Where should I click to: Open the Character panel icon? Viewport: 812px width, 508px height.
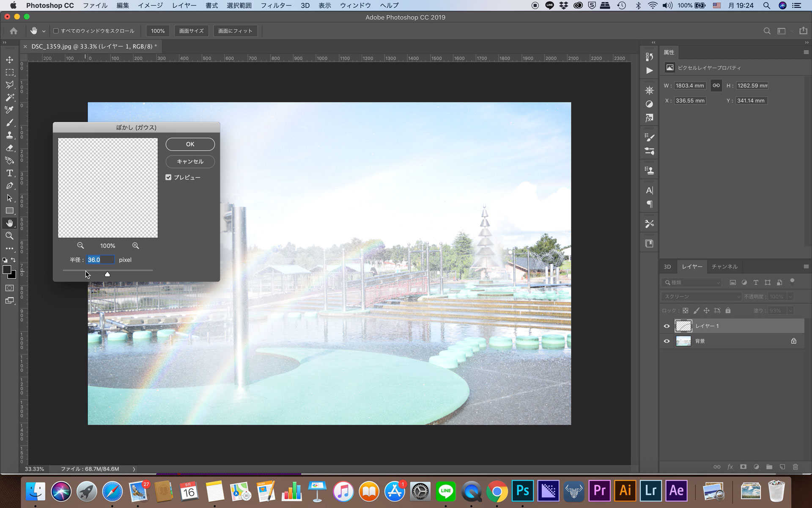[x=649, y=190]
